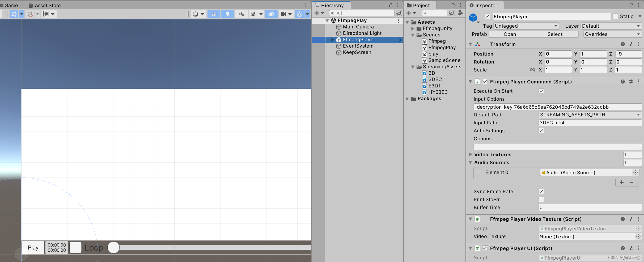Click the help icon on the Transform component
The width and height of the screenshot is (644, 262).
click(622, 44)
